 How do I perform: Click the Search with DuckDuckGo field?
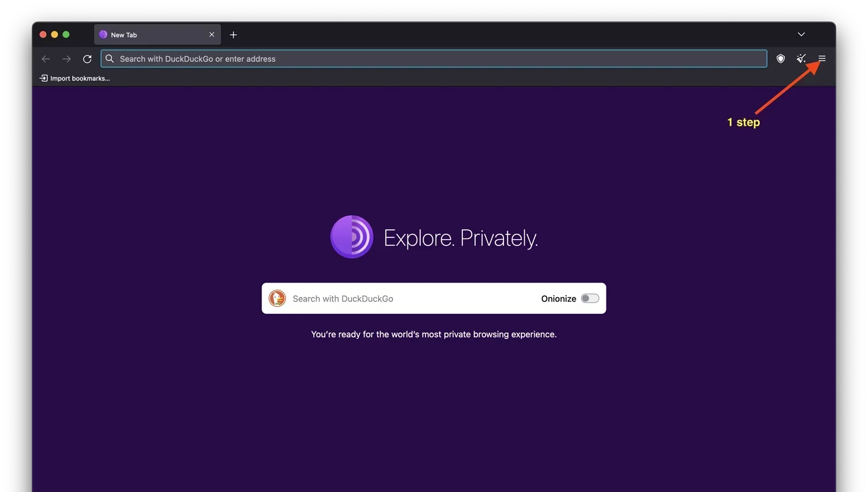pos(405,298)
